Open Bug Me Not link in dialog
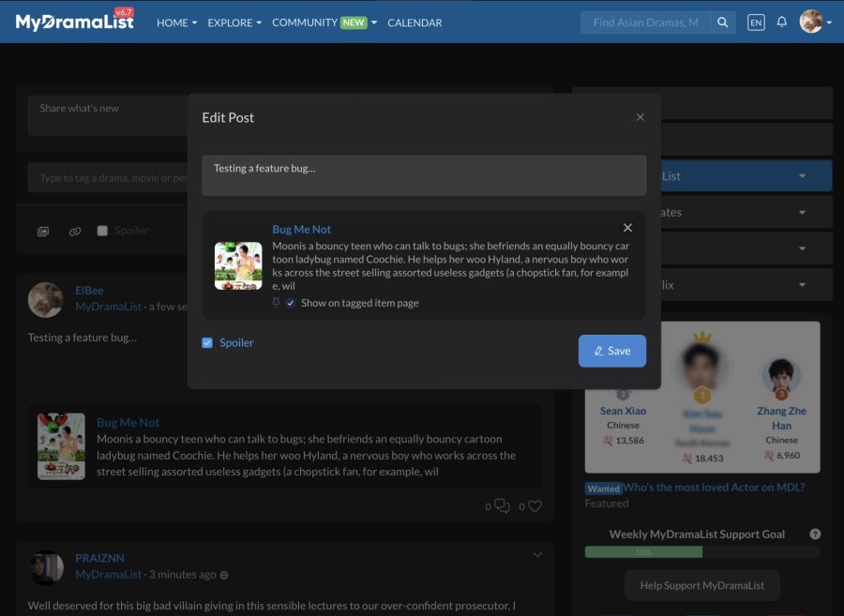 (301, 229)
